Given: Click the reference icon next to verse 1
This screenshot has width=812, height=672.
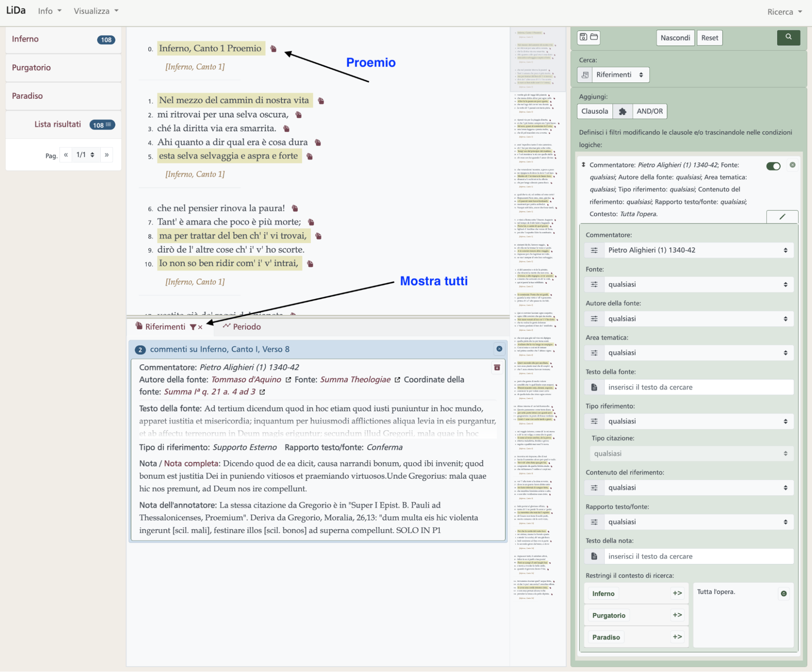Looking at the screenshot, I should click(x=321, y=101).
